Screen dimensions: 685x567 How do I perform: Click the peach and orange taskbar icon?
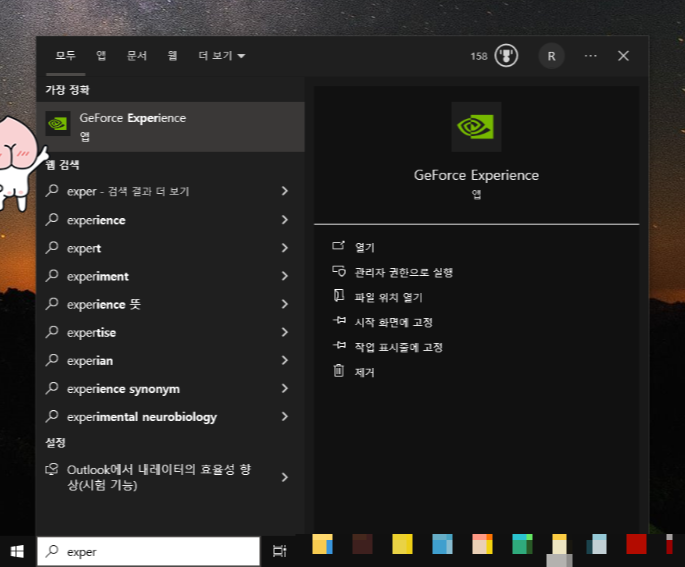coord(482,544)
